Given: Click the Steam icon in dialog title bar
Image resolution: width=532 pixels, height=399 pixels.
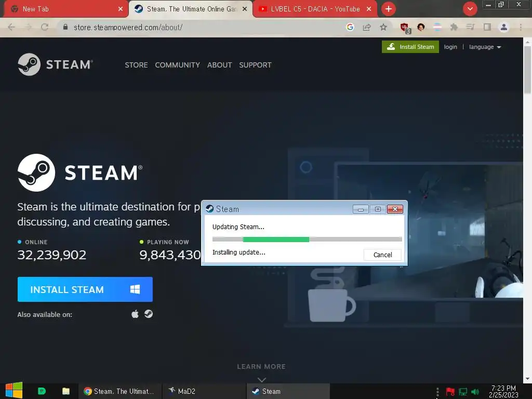Looking at the screenshot, I should coord(210,209).
